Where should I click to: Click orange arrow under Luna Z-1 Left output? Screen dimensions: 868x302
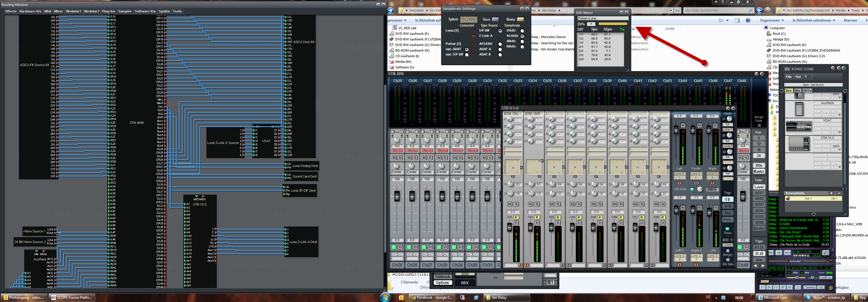(680, 183)
